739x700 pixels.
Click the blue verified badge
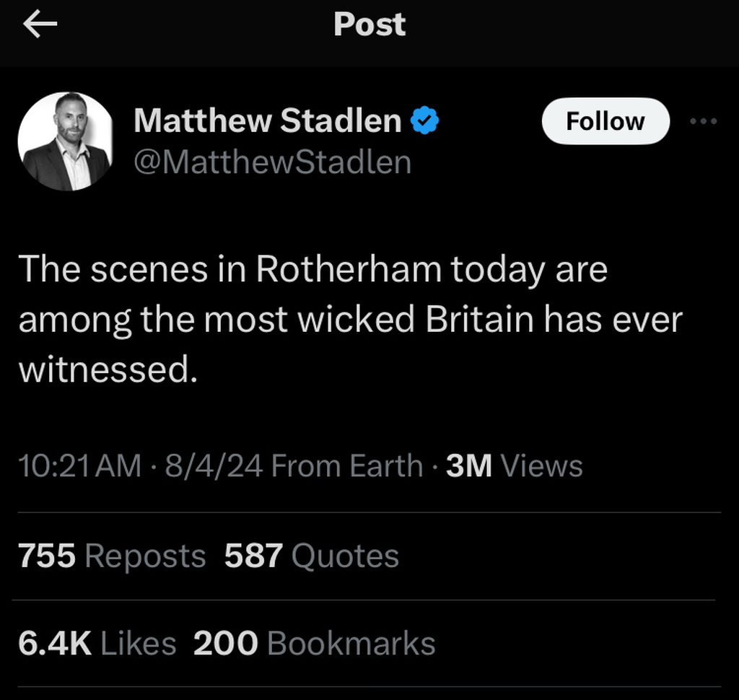coord(426,121)
